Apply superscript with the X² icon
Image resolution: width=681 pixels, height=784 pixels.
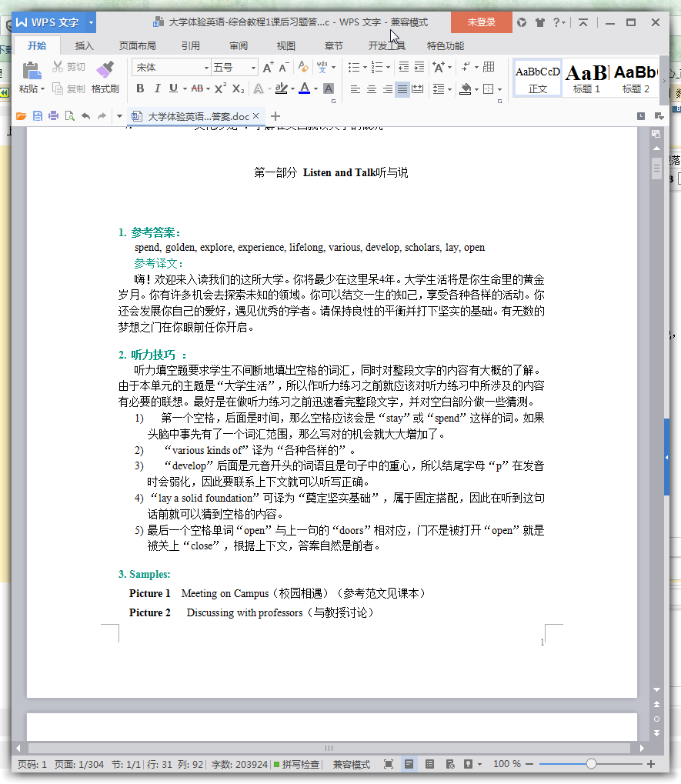tap(221, 89)
